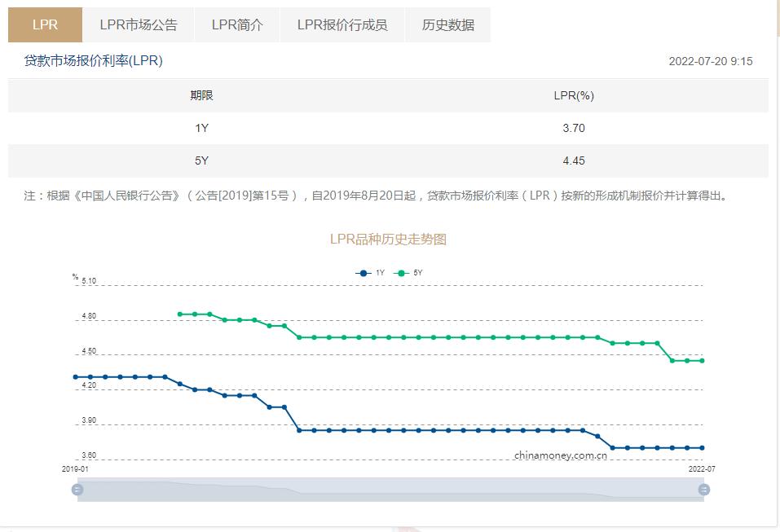Switch to the LPR市场公告 tab

[137, 24]
